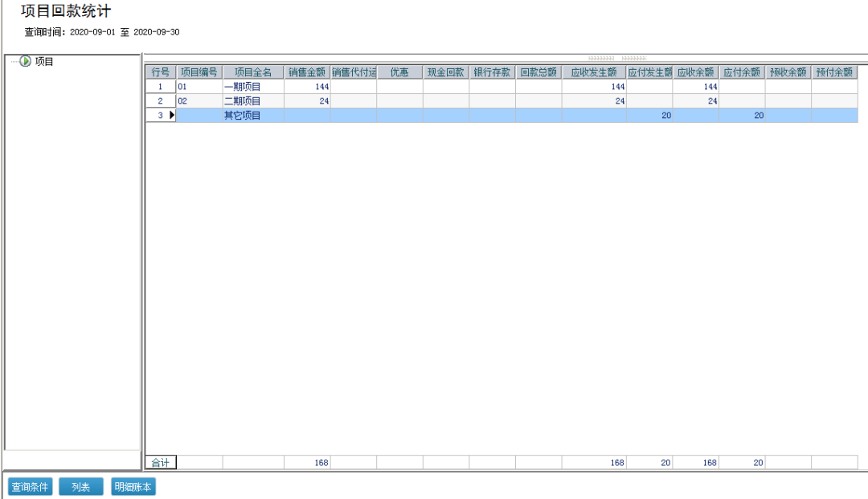Click the 回款总额 column header
The height and width of the screenshot is (499, 868).
[x=538, y=72]
